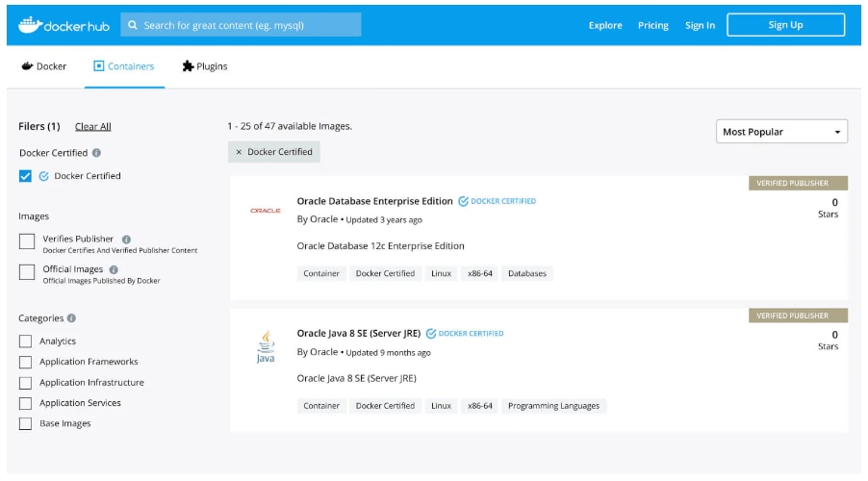Select the Containers tab
The width and height of the screenshot is (868, 481).
124,66
